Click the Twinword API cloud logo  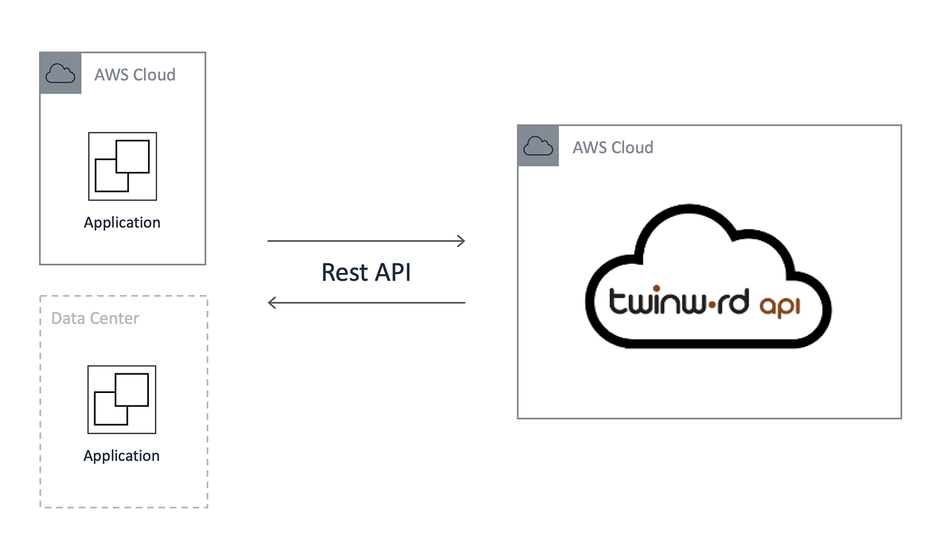tap(708, 276)
